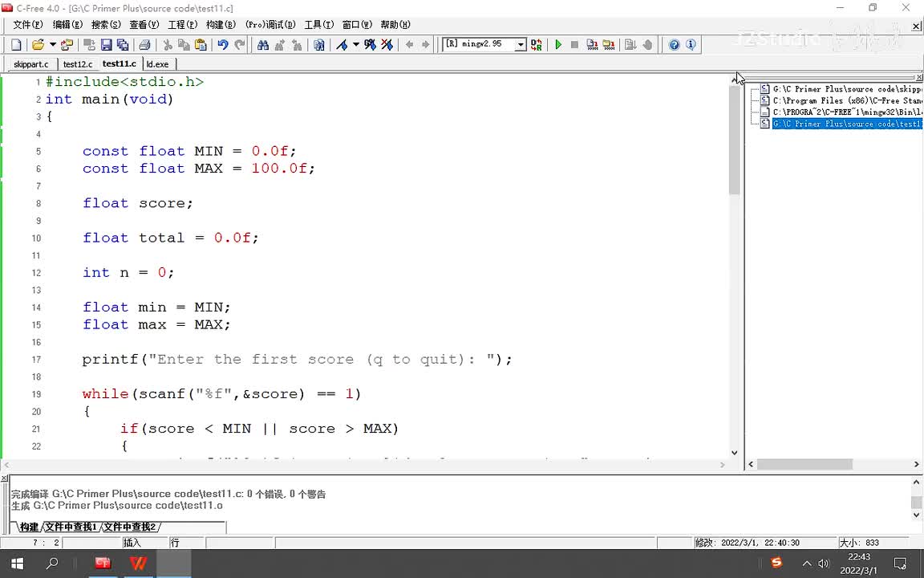Open the 文件(F) menu

coord(28,25)
